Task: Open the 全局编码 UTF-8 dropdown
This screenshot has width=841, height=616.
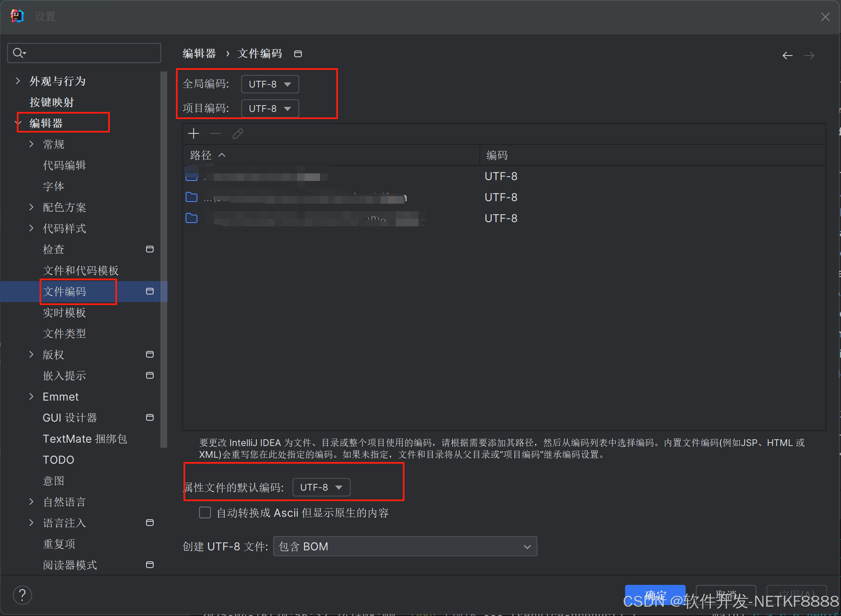Action: tap(270, 84)
